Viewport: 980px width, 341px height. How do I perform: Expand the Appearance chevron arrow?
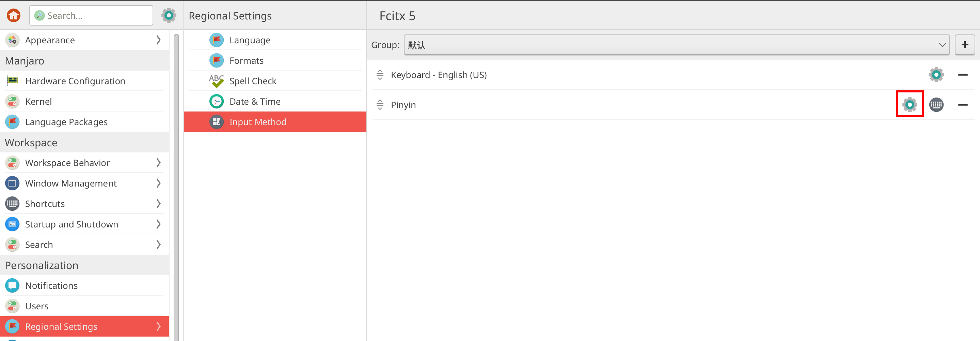(159, 40)
